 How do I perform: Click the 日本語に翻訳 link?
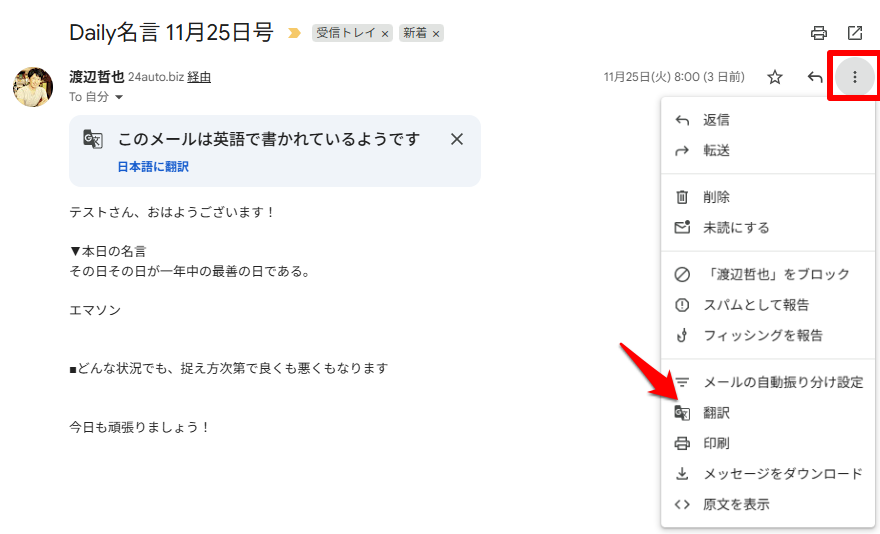tap(153, 167)
